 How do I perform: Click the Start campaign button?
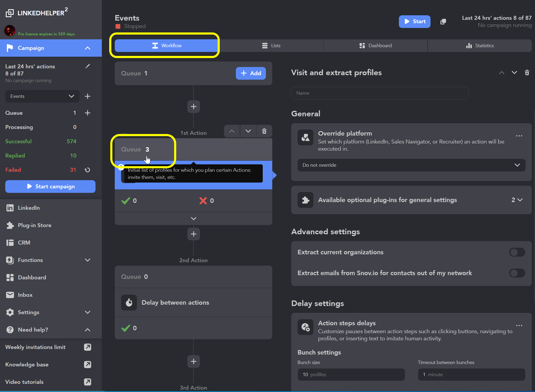(x=50, y=187)
